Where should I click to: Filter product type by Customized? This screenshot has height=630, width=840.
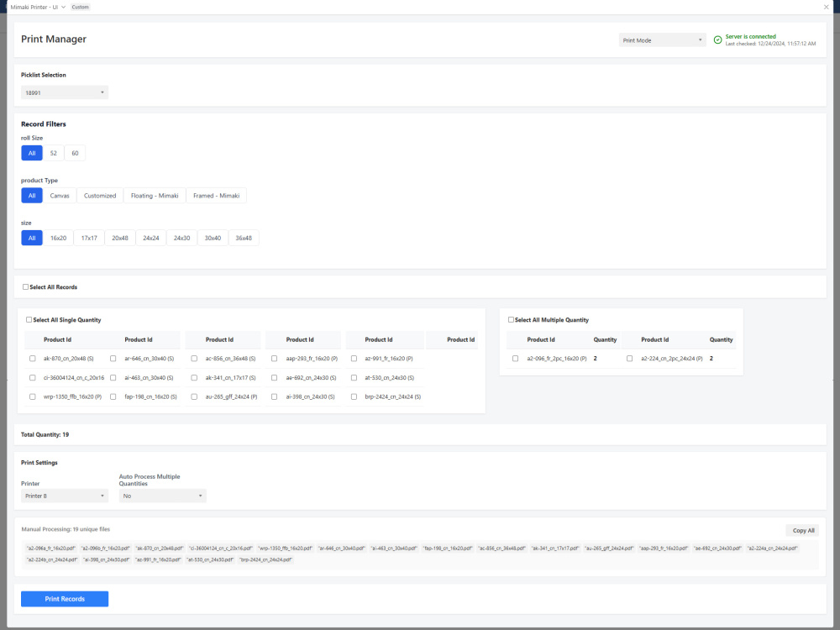[x=100, y=196]
